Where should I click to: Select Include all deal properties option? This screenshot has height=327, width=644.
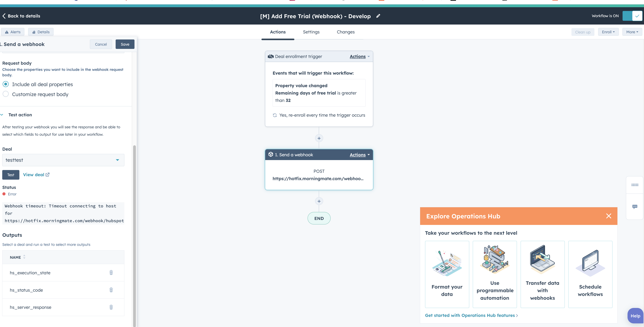(5, 84)
